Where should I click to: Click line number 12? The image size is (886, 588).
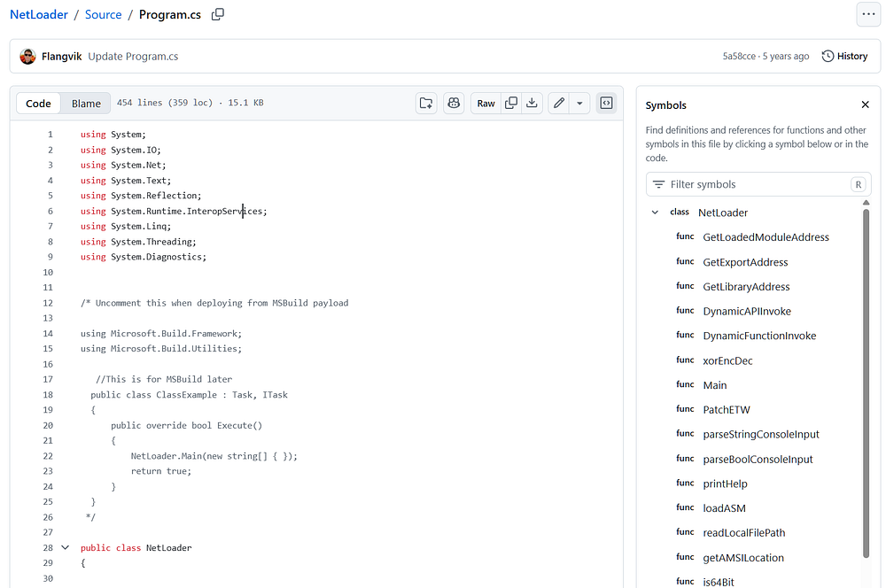pyautogui.click(x=48, y=304)
